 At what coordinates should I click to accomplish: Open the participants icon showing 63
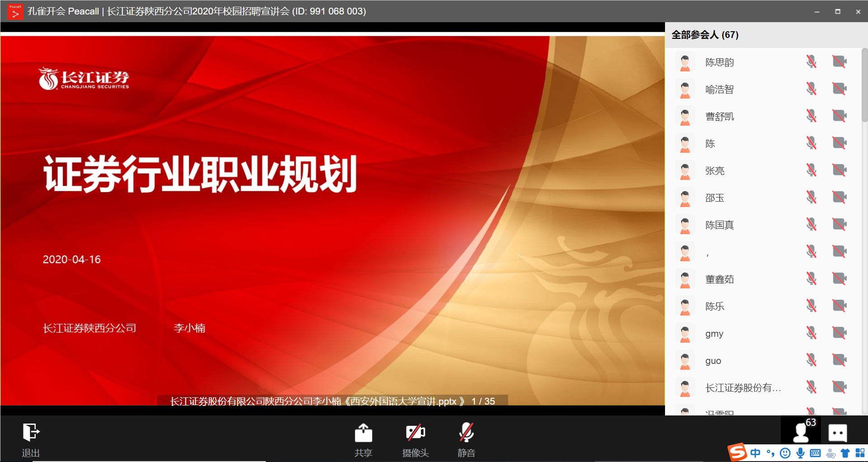(x=801, y=431)
